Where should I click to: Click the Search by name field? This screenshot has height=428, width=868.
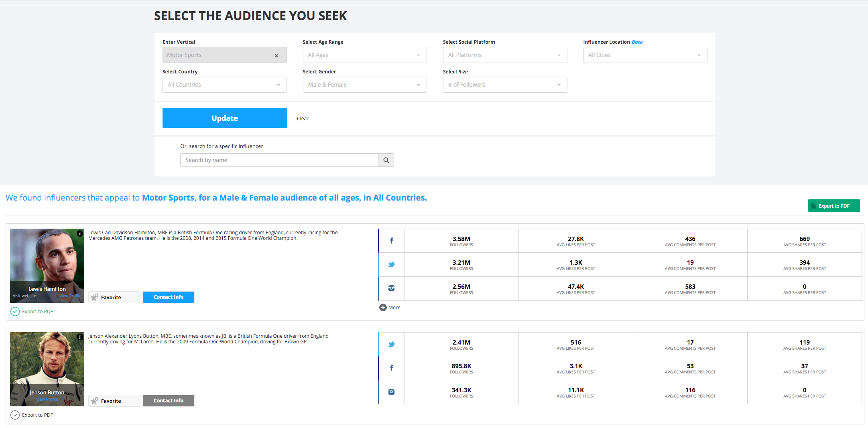click(279, 160)
